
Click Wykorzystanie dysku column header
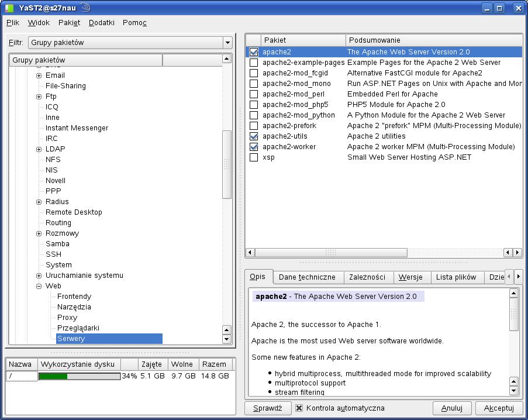pyautogui.click(x=79, y=364)
